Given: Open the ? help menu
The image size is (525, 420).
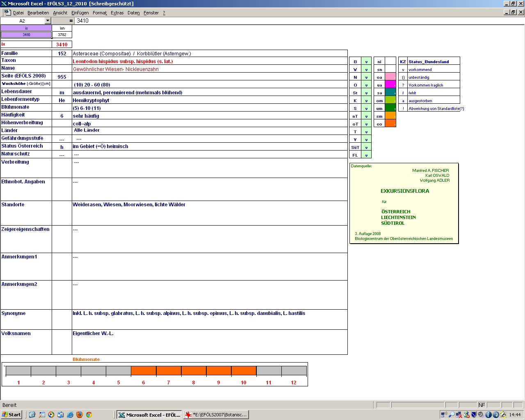Looking at the screenshot, I should coord(164,13).
